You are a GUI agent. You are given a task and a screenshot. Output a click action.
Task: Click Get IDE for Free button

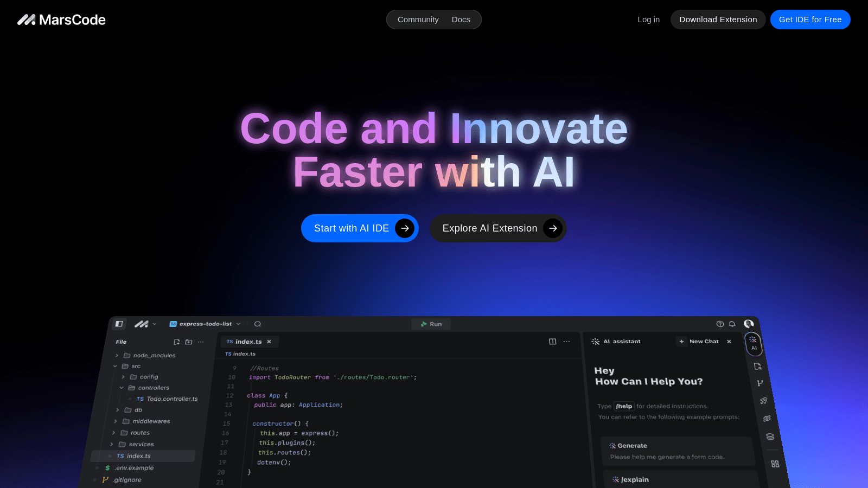pyautogui.click(x=810, y=20)
